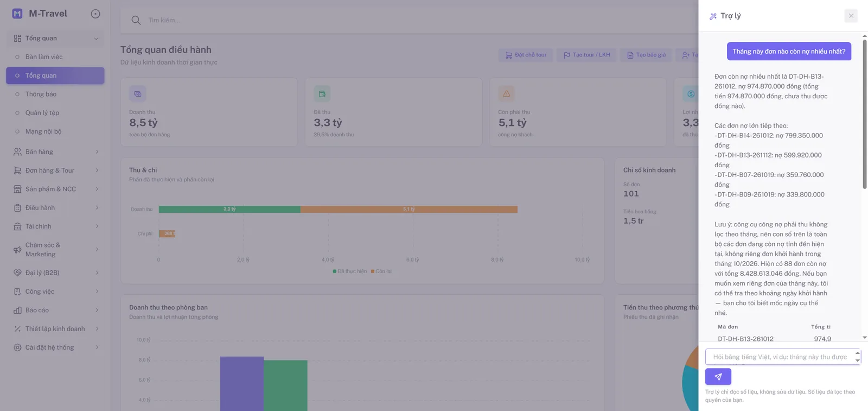
Task: Collapse sidebar using the circle icon beside M-Travel
Action: (95, 14)
